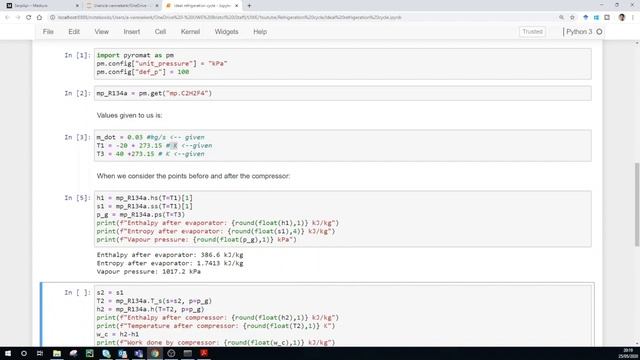Open the File menu in Jupyter
The image size is (640, 360).
48,32
